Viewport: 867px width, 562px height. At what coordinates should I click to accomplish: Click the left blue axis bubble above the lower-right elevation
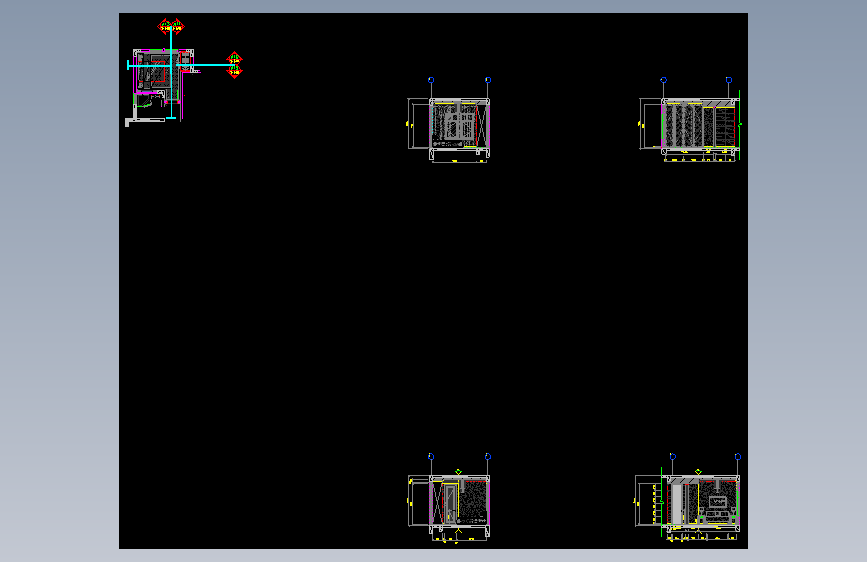(673, 457)
